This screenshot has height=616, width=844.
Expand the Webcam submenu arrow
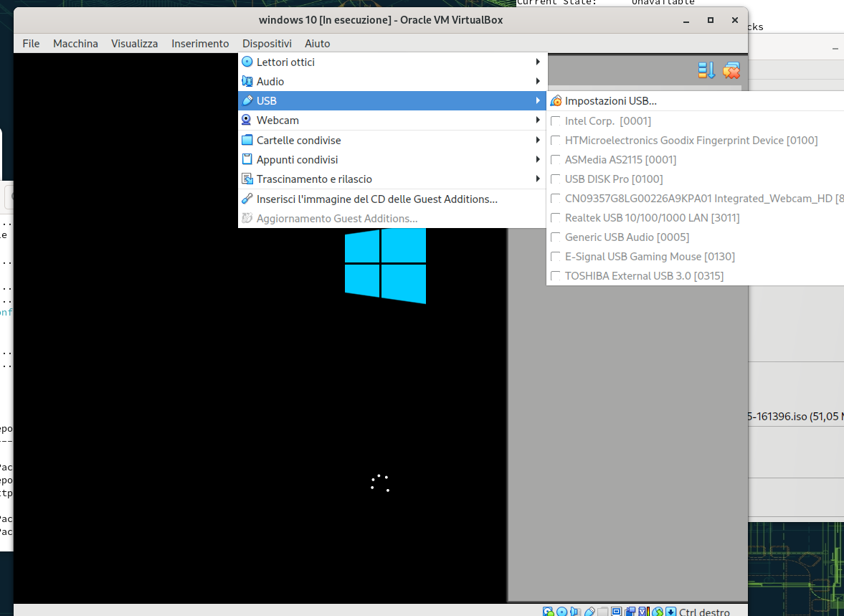(x=538, y=120)
